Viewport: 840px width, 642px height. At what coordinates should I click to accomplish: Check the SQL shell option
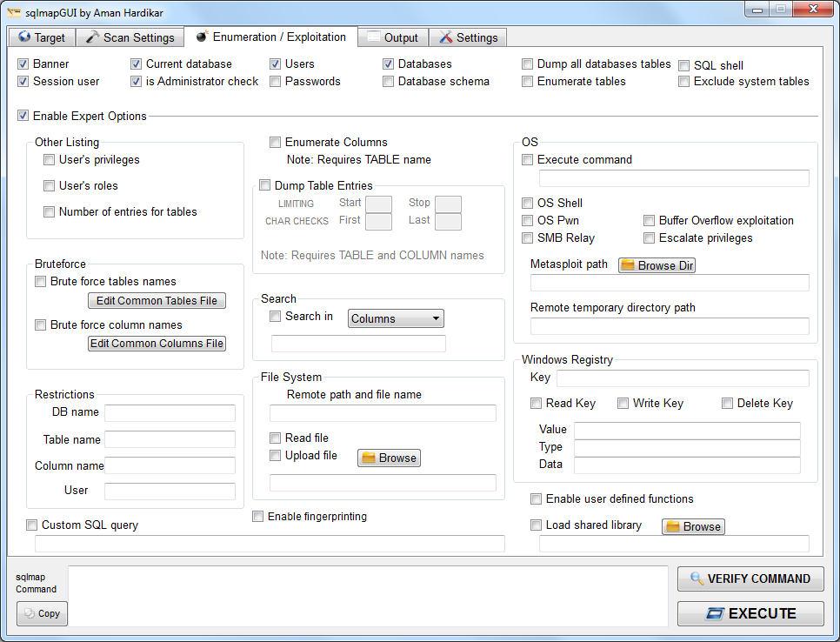pyautogui.click(x=684, y=66)
